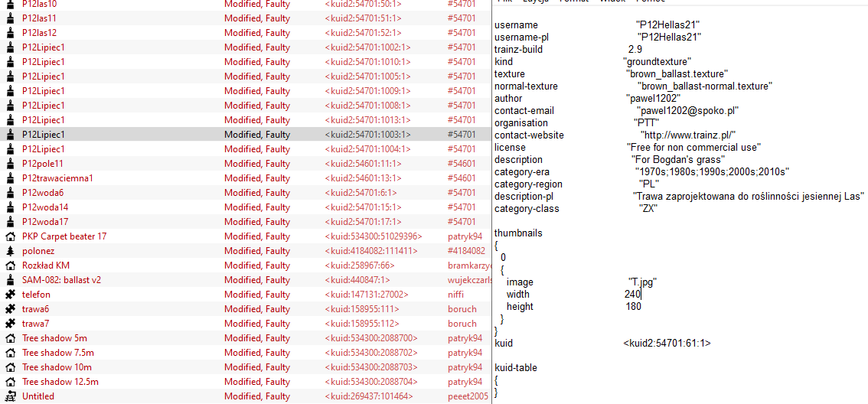Click the puzzle piece icon beside telefon
This screenshot has height=404, width=868.
10,295
